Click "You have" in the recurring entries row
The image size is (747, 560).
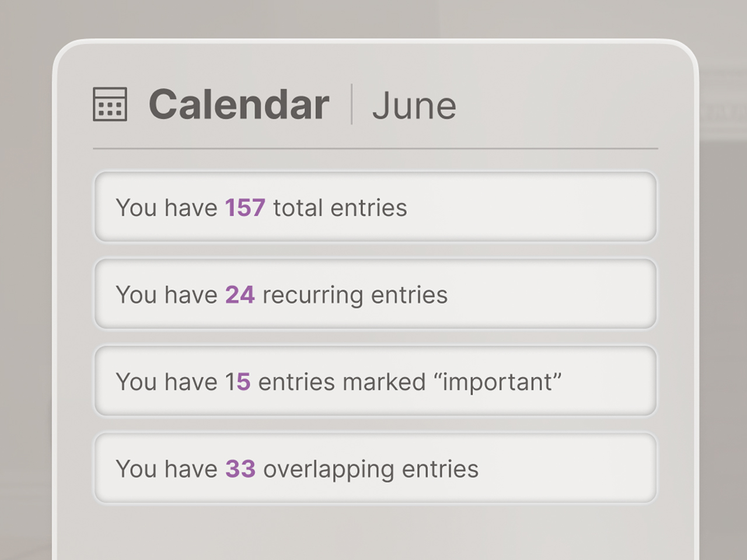166,295
